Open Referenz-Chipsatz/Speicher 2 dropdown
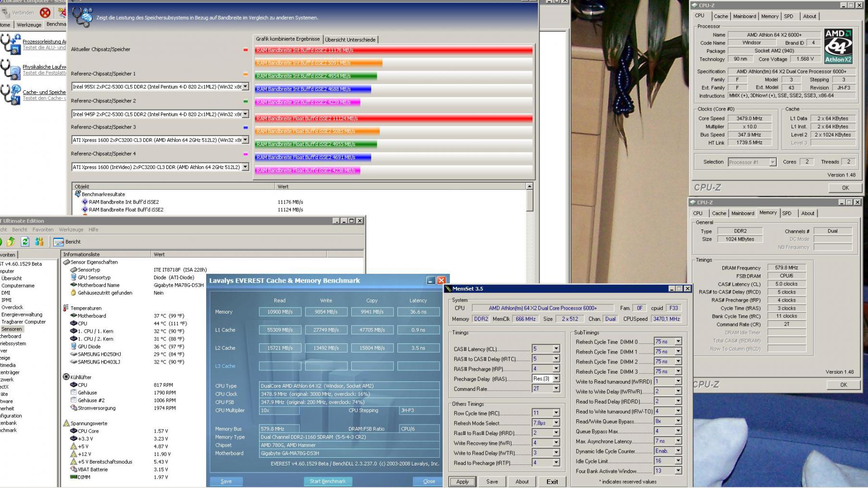 [245, 114]
